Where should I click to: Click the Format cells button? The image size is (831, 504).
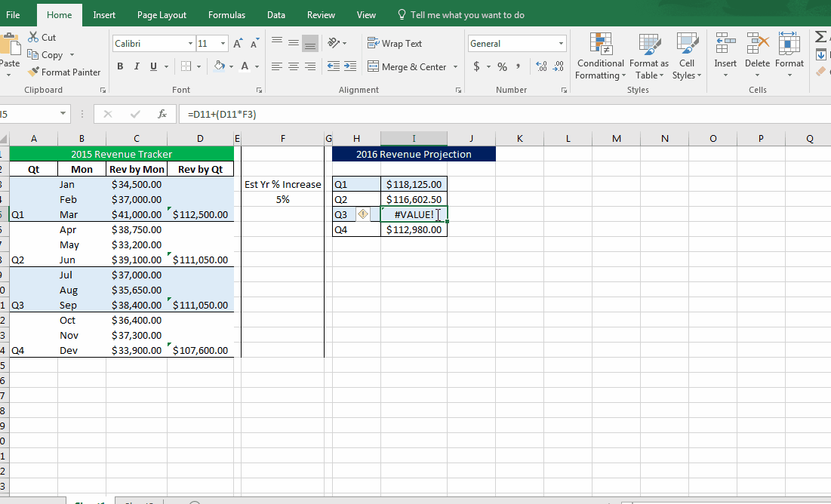(789, 55)
